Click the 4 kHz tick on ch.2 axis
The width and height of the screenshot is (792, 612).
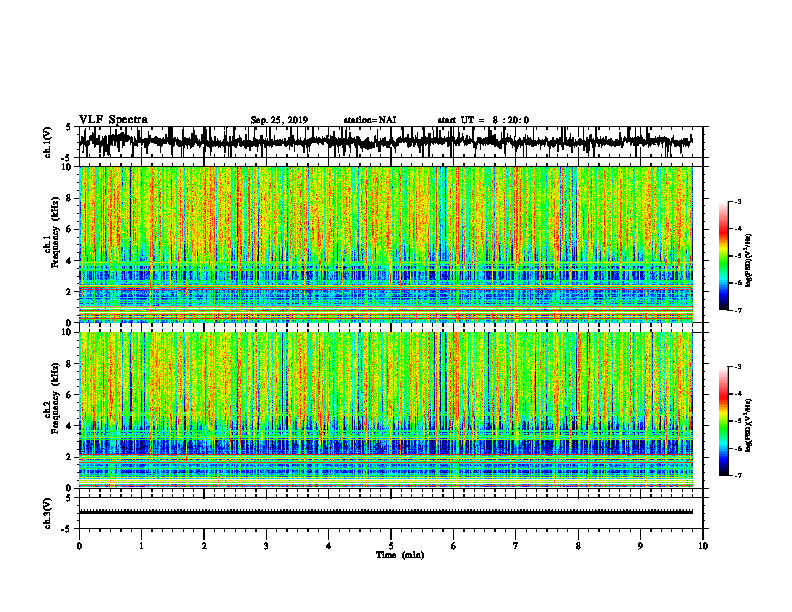point(69,426)
